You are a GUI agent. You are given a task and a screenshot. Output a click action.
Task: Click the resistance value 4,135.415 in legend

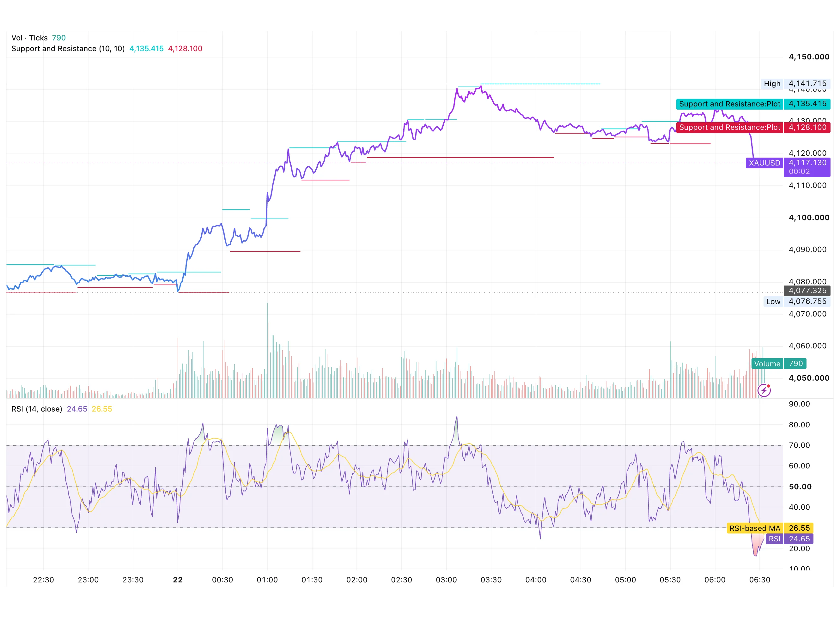(146, 49)
